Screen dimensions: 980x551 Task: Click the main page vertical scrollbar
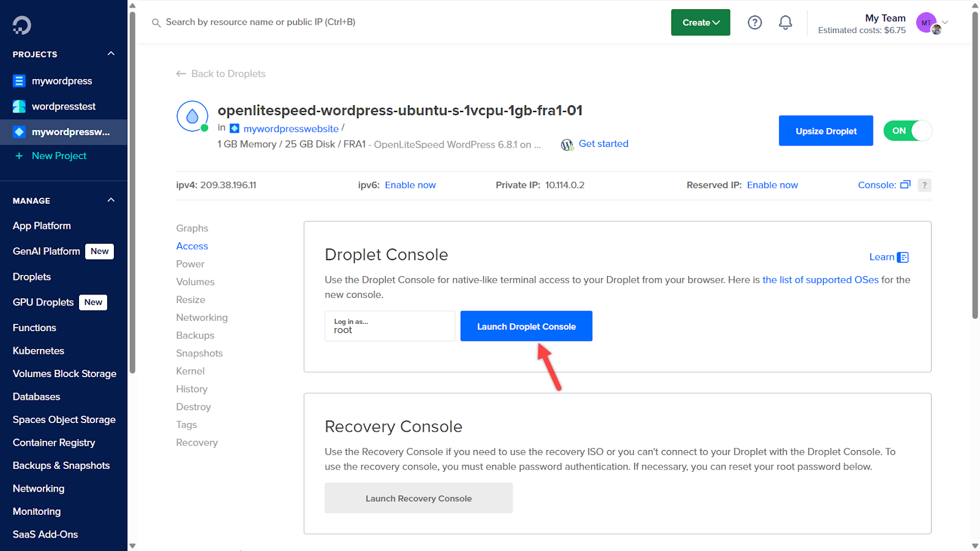point(975,165)
